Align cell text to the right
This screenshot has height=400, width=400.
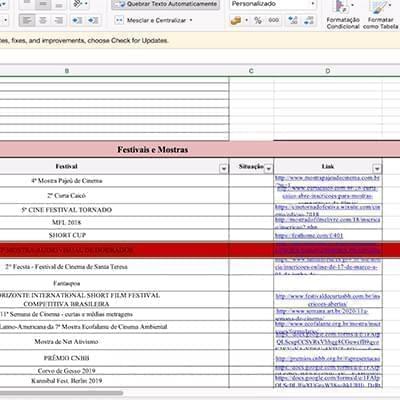click(x=59, y=21)
